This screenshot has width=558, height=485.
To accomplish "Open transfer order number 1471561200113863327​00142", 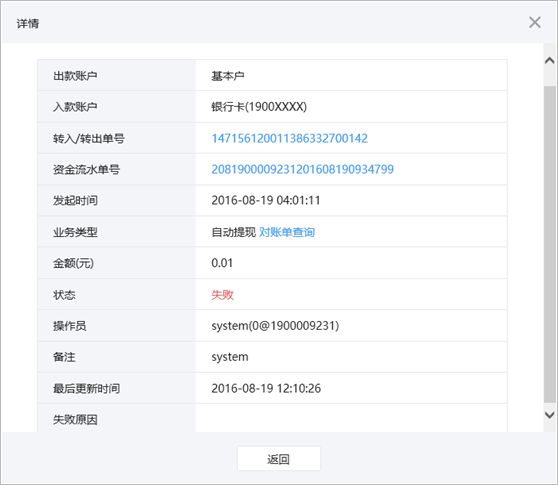I will tap(289, 138).
